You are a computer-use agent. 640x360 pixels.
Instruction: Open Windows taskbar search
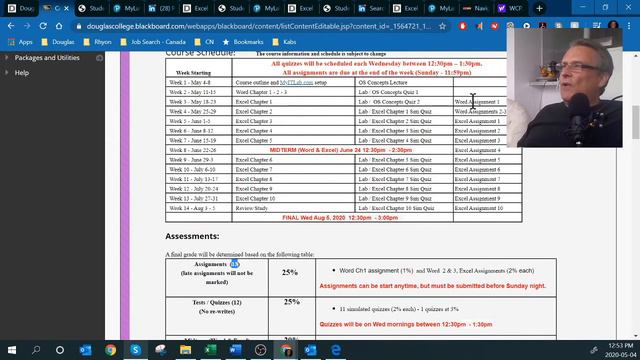pyautogui.click(x=36, y=350)
